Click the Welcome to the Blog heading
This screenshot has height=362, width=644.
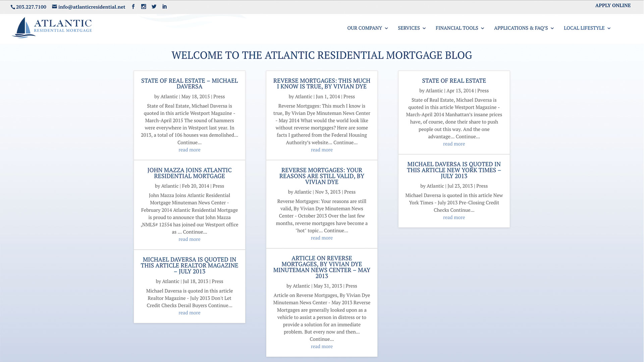click(x=322, y=55)
